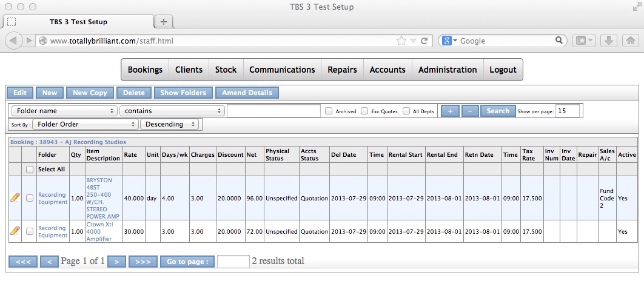Open the Bookings menu

click(x=145, y=70)
